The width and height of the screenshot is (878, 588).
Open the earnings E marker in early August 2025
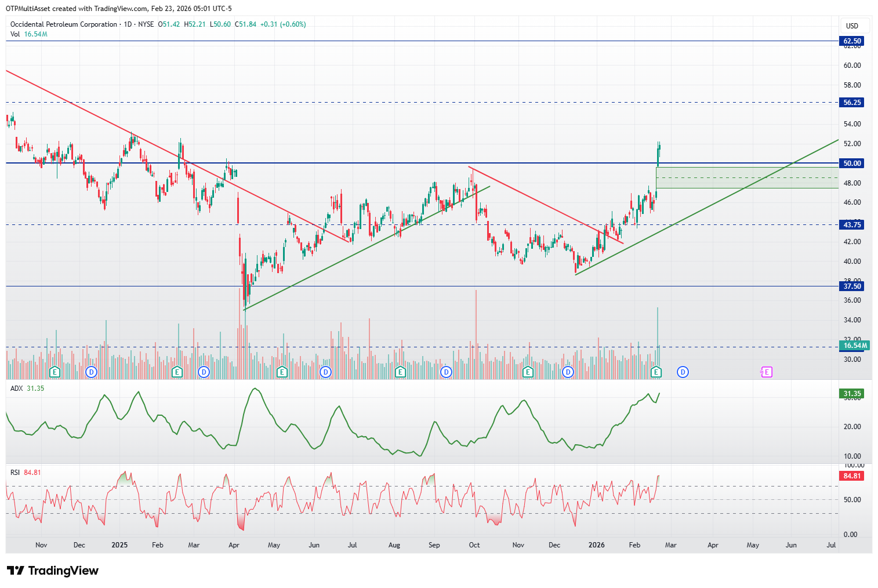click(x=400, y=372)
